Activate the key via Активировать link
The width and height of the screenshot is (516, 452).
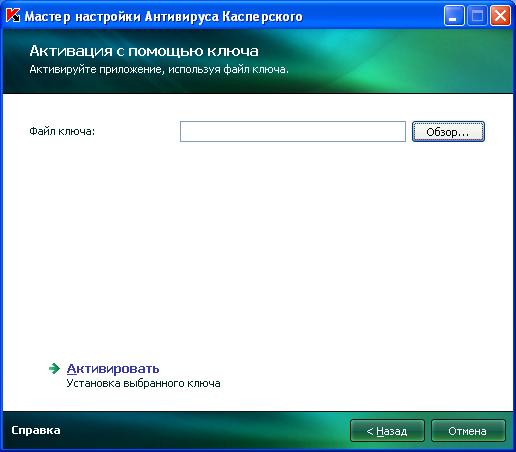click(113, 369)
